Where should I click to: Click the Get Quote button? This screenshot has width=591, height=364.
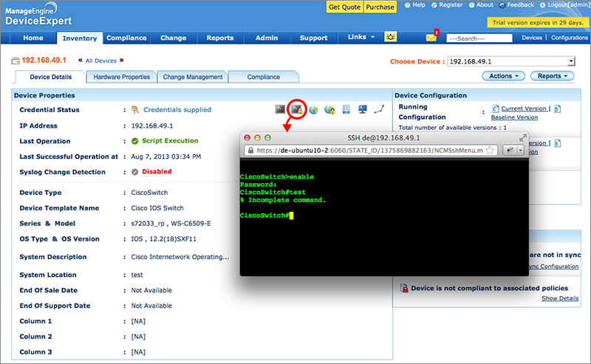coord(344,7)
